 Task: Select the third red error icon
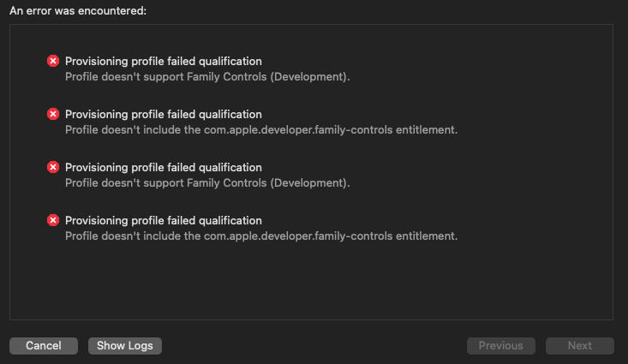(x=53, y=167)
